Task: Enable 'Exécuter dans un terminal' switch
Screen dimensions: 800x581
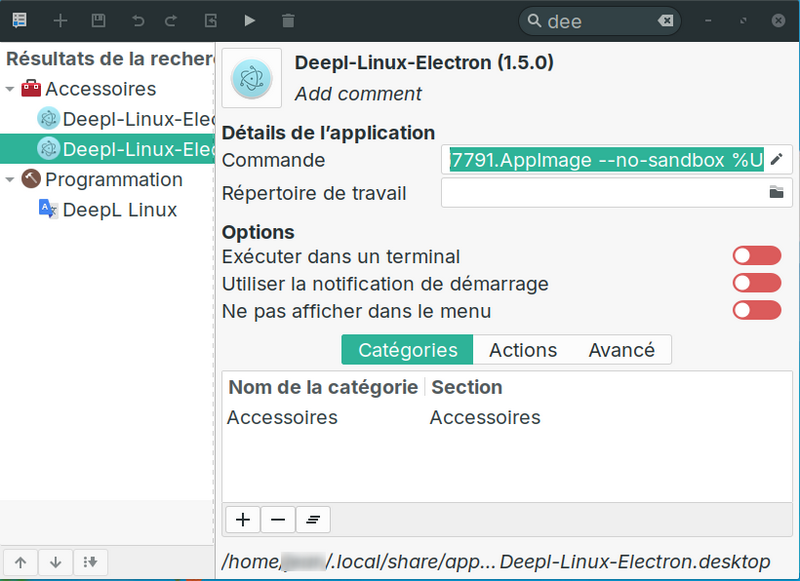Action: tap(756, 257)
